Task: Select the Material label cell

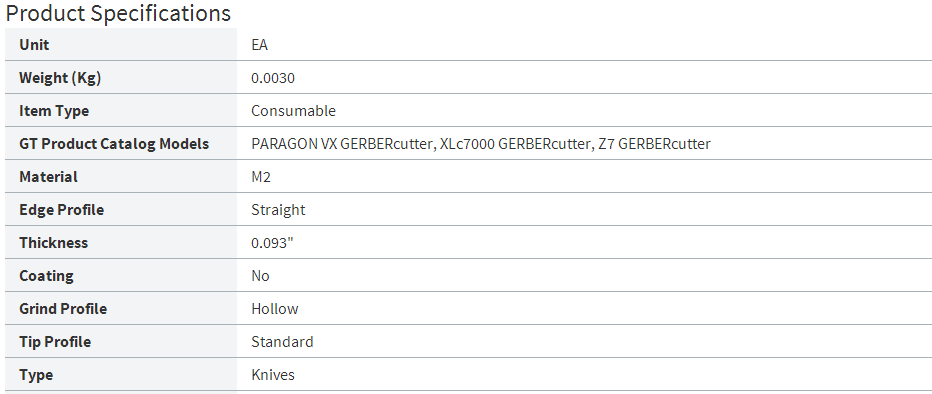Action: (121, 176)
